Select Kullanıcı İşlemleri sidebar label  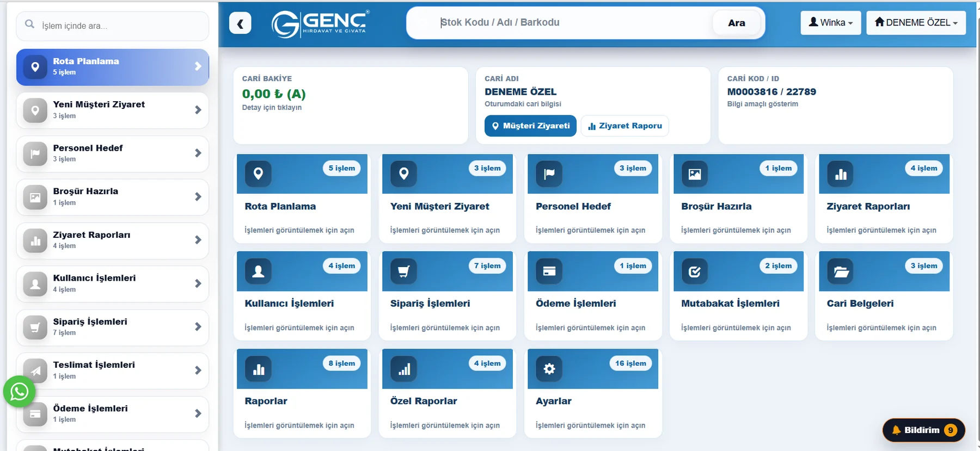tap(94, 278)
